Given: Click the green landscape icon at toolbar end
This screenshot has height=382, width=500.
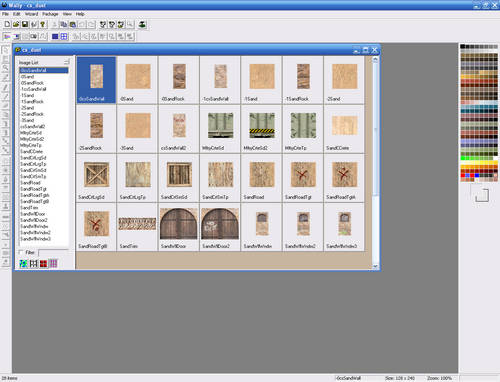Looking at the screenshot, I should [x=142, y=24].
